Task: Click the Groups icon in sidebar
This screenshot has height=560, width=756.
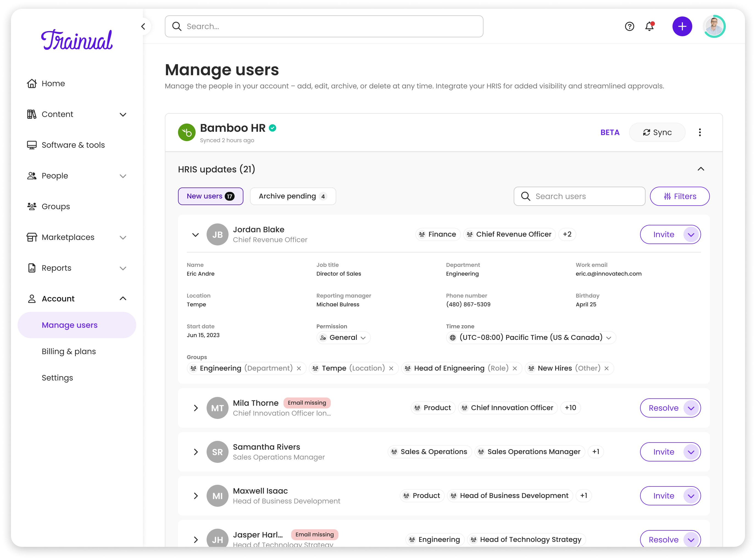Action: (32, 206)
